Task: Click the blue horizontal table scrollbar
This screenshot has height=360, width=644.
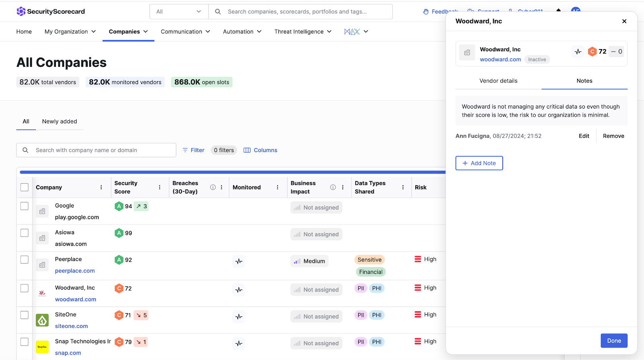Action: (x=233, y=172)
